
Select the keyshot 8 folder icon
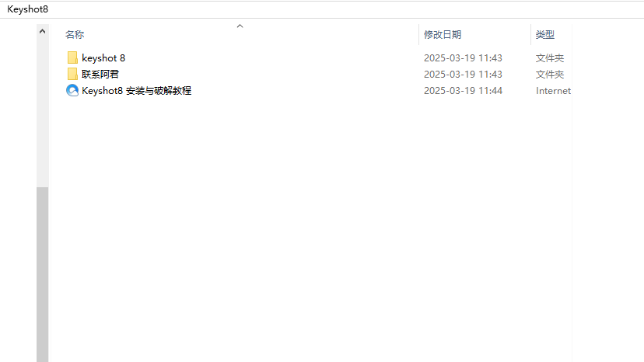click(72, 57)
